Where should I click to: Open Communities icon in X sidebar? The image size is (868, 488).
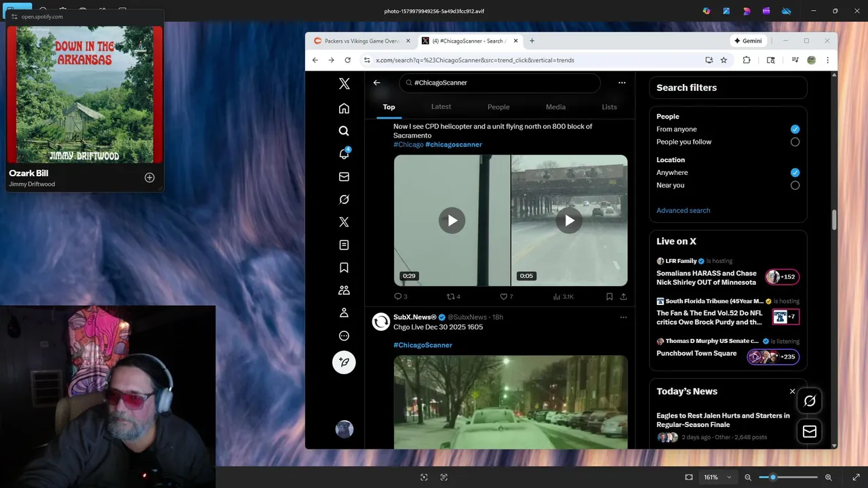click(x=344, y=290)
